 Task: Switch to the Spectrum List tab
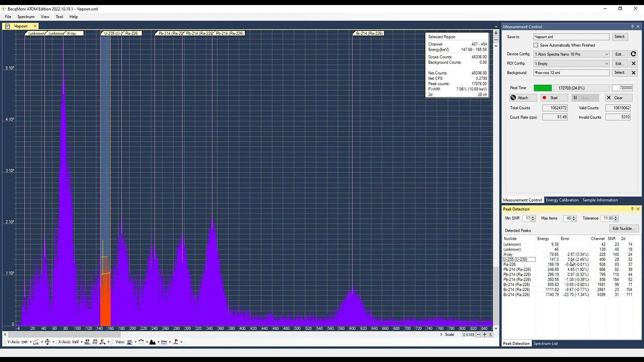[545, 344]
